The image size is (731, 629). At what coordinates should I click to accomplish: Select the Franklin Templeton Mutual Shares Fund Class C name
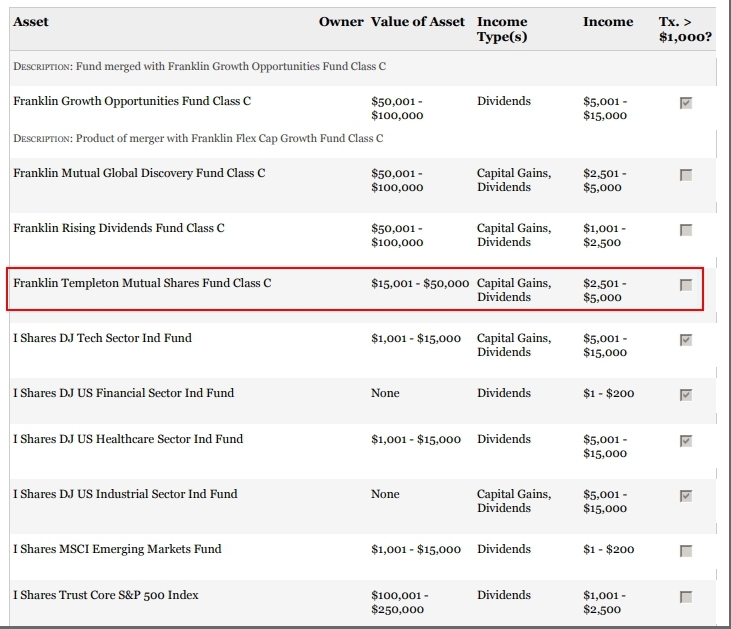[x=142, y=283]
